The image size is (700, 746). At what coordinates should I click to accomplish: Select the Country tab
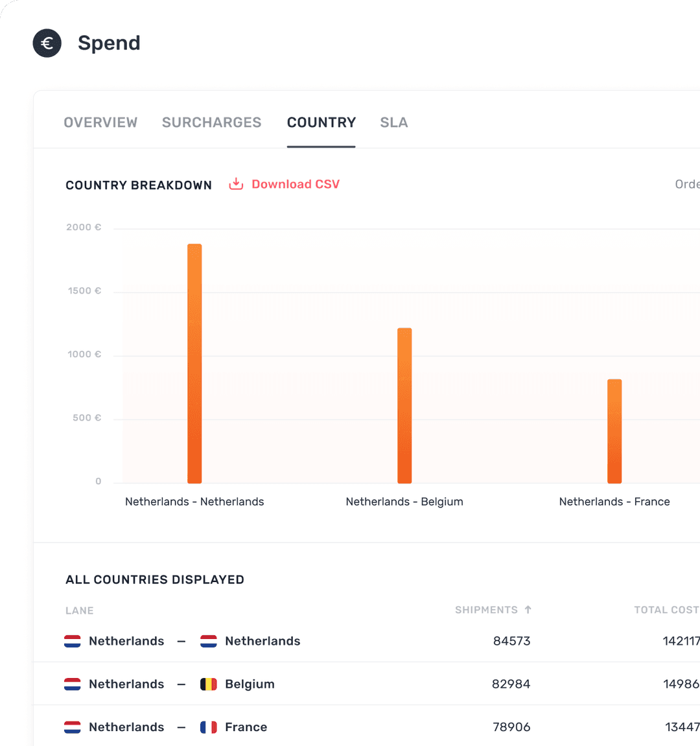tap(321, 122)
